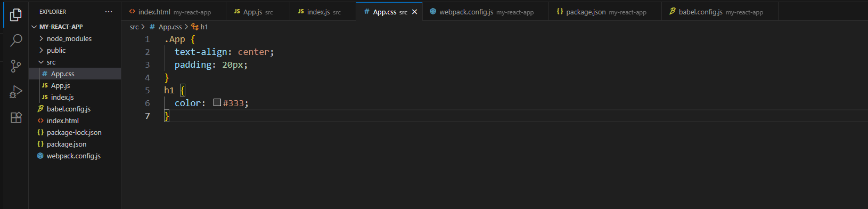Place cursor on the center value
The height and width of the screenshot is (209, 868).
click(x=253, y=52)
